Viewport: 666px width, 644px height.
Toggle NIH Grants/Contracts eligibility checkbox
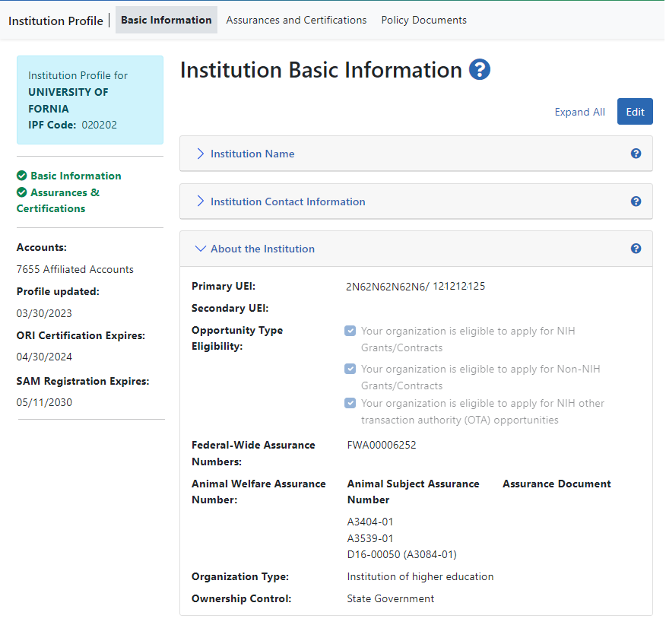[350, 332]
